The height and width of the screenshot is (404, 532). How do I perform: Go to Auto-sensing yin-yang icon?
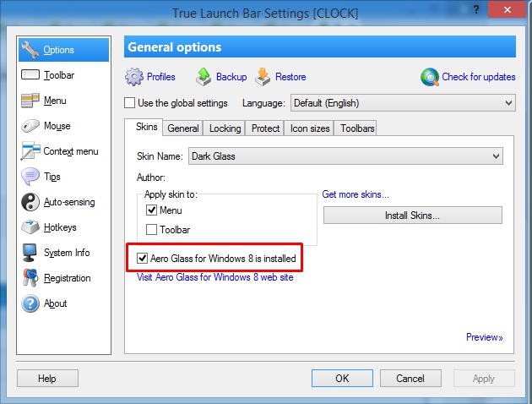click(30, 202)
